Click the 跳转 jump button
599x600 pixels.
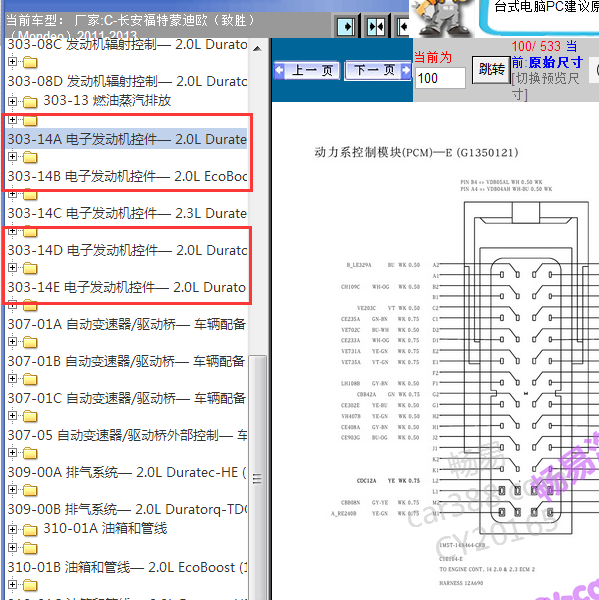(491, 69)
